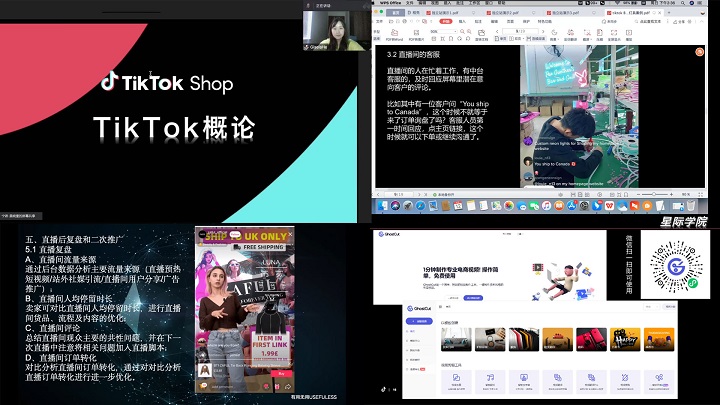
Task: Click the orange floating button on PDF page
Action: point(699,52)
